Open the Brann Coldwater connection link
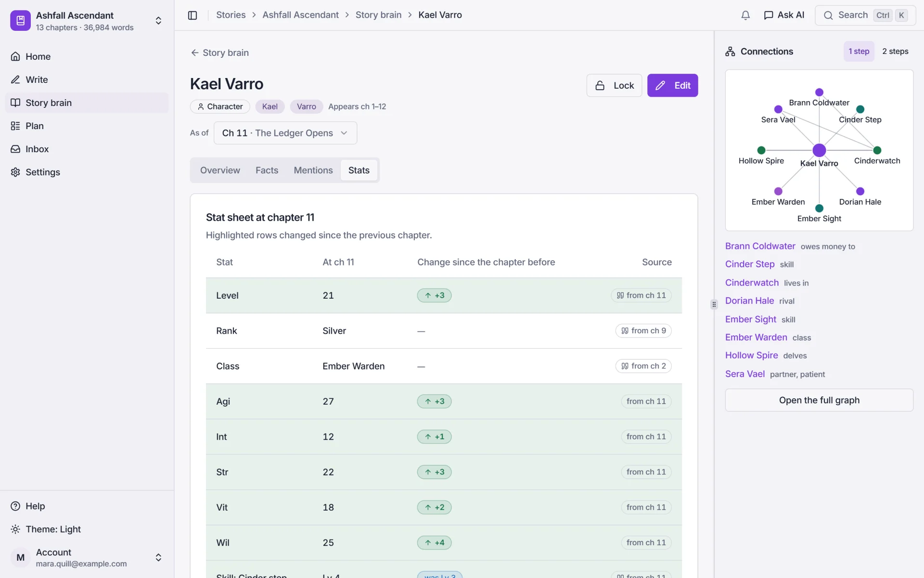Screen dimensions: 924x578 (760, 246)
